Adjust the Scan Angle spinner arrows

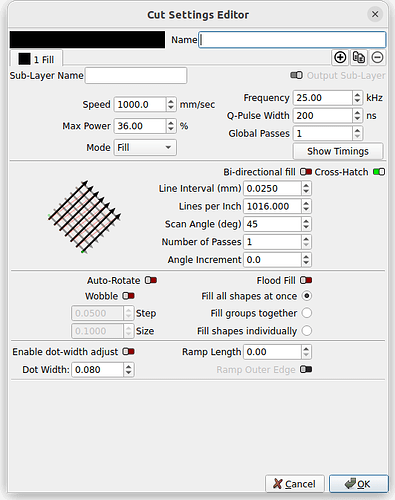pos(306,224)
